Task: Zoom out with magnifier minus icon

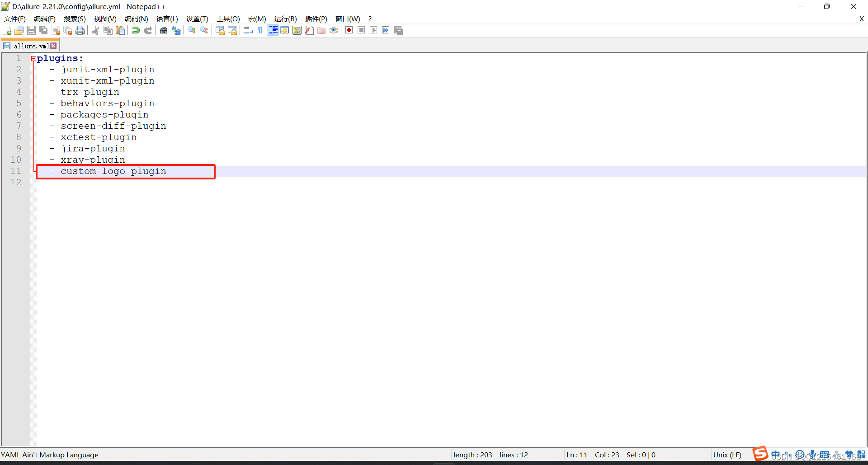Action: pyautogui.click(x=204, y=30)
